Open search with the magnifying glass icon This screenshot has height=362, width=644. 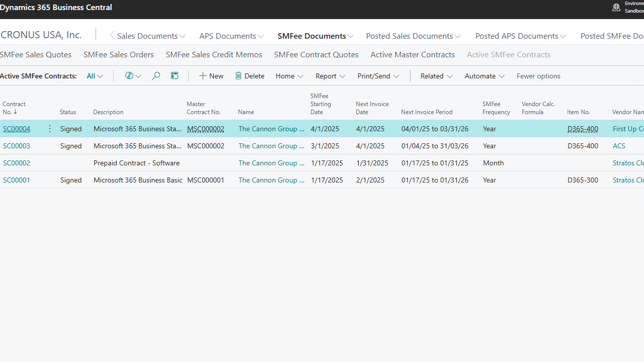click(x=155, y=75)
